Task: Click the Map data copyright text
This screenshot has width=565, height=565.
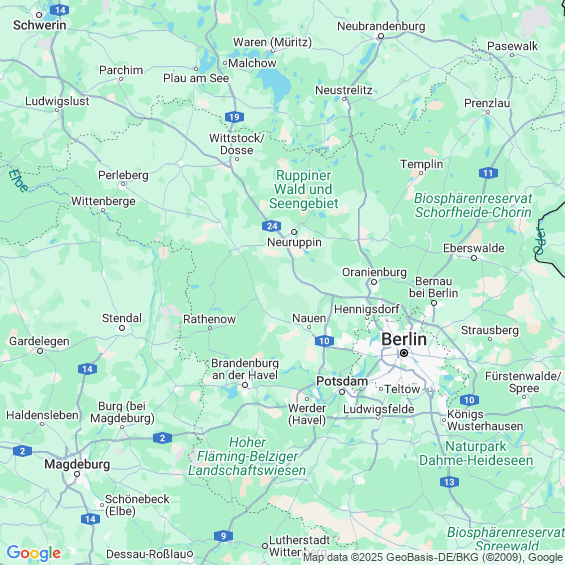Action: [x=433, y=557]
